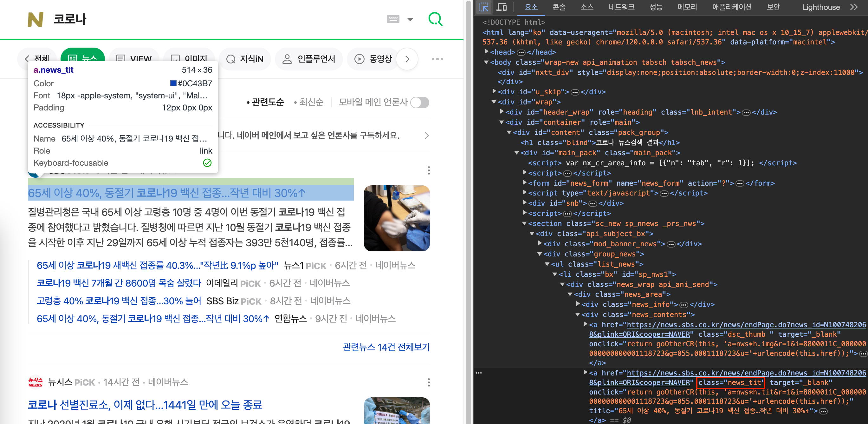Open 관련뉴스 14건 전체보기 link

[386, 347]
